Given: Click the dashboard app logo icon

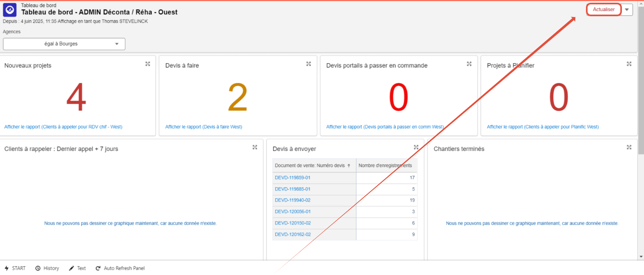Looking at the screenshot, I should [10, 10].
